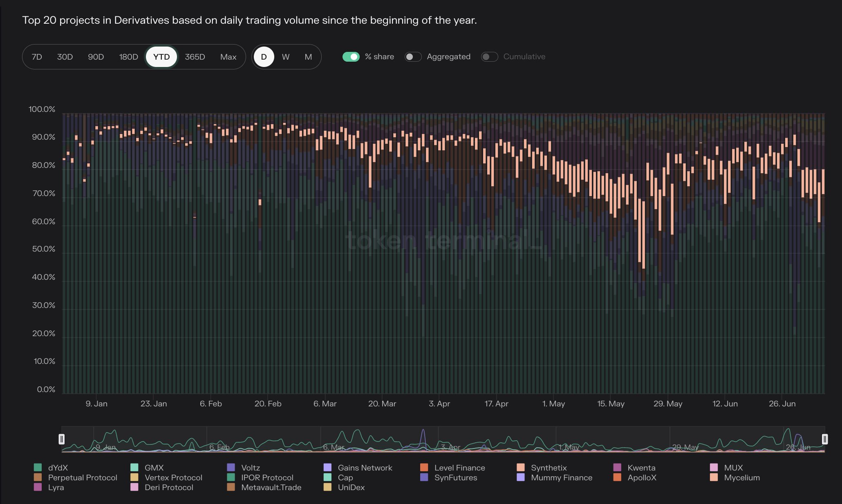
Task: Toggle the dYdX legend color square
Action: coord(38,467)
